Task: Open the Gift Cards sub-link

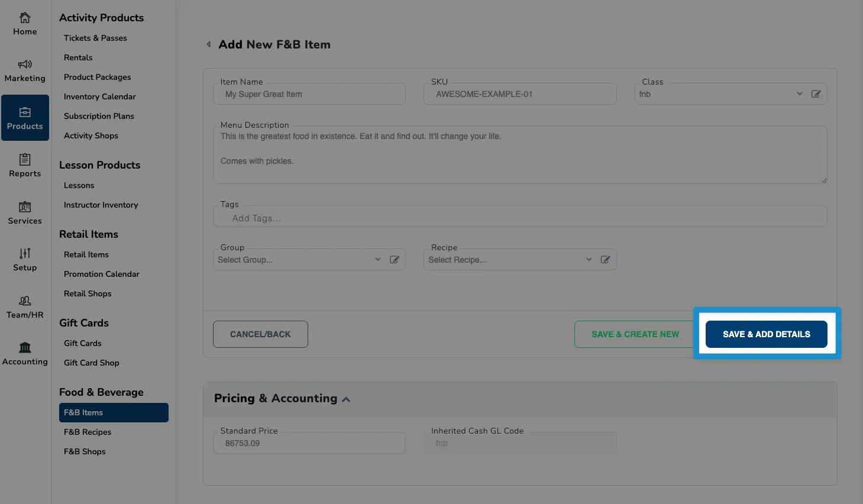Action: [83, 343]
